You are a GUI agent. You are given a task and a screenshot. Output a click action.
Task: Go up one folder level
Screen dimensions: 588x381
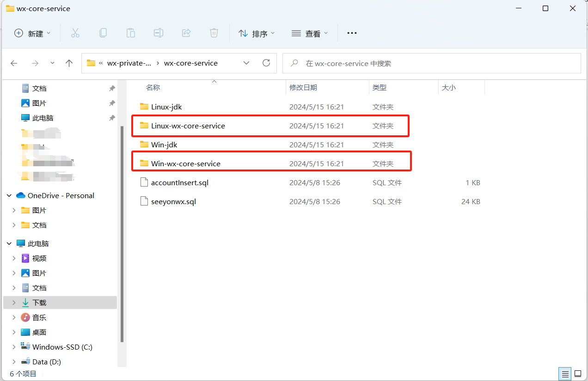click(69, 63)
